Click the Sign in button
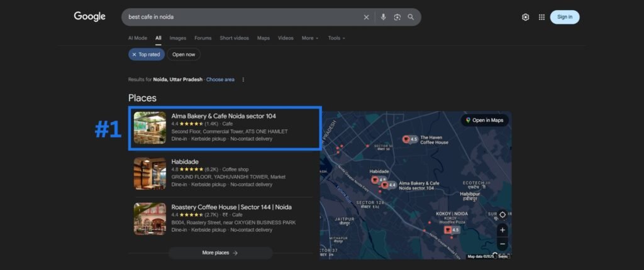644x270 pixels. (564, 17)
